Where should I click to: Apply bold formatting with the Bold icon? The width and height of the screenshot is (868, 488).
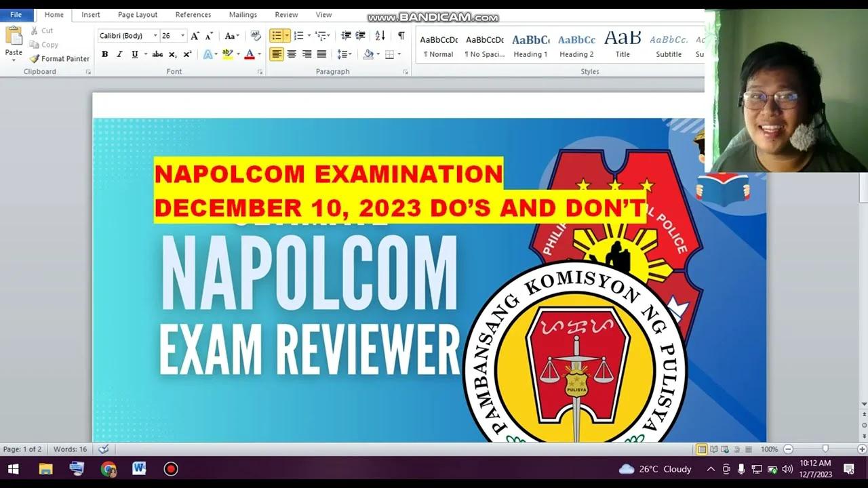(105, 54)
